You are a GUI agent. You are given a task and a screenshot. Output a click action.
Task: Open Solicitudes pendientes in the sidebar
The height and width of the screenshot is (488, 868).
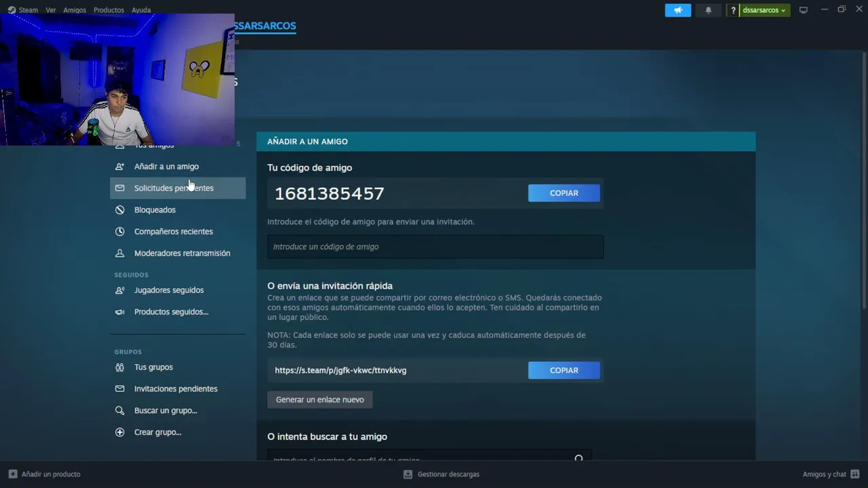(x=178, y=188)
